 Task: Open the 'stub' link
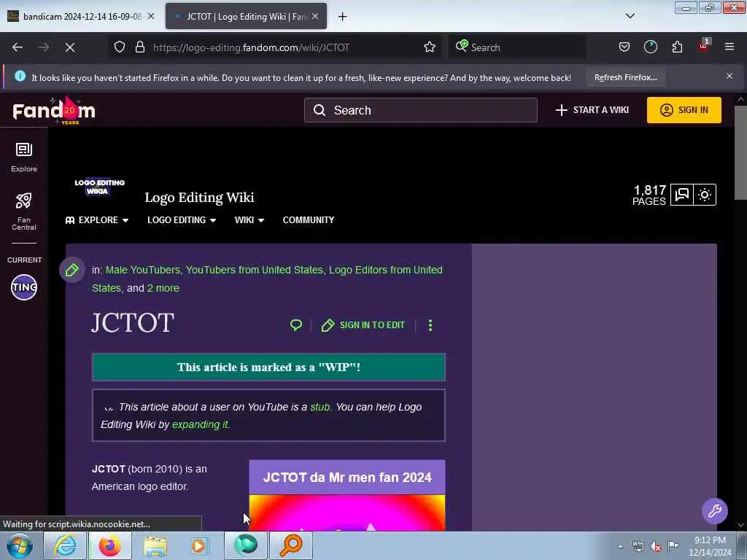tap(320, 407)
